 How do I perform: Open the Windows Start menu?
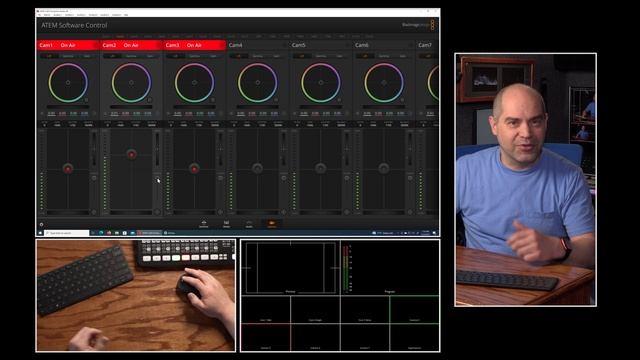(x=40, y=233)
